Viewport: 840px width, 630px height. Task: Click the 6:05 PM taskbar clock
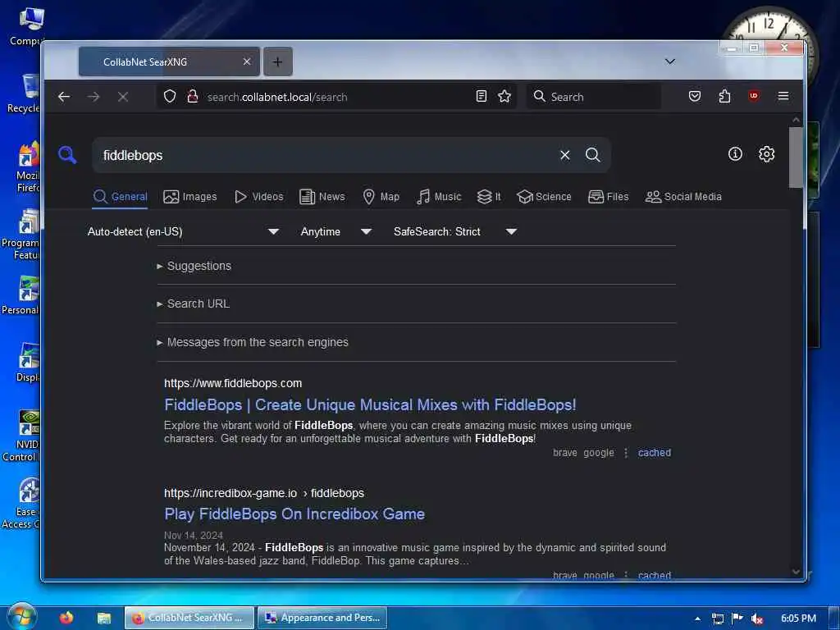(x=798, y=619)
